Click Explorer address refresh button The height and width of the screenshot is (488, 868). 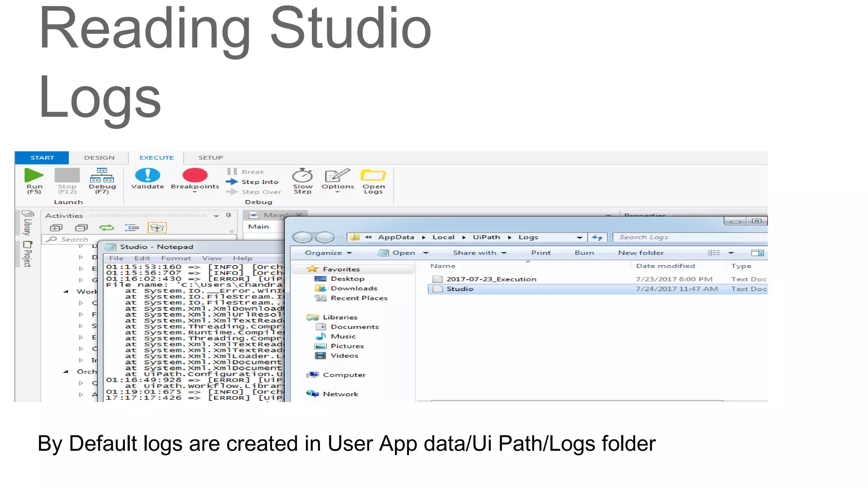pos(598,238)
